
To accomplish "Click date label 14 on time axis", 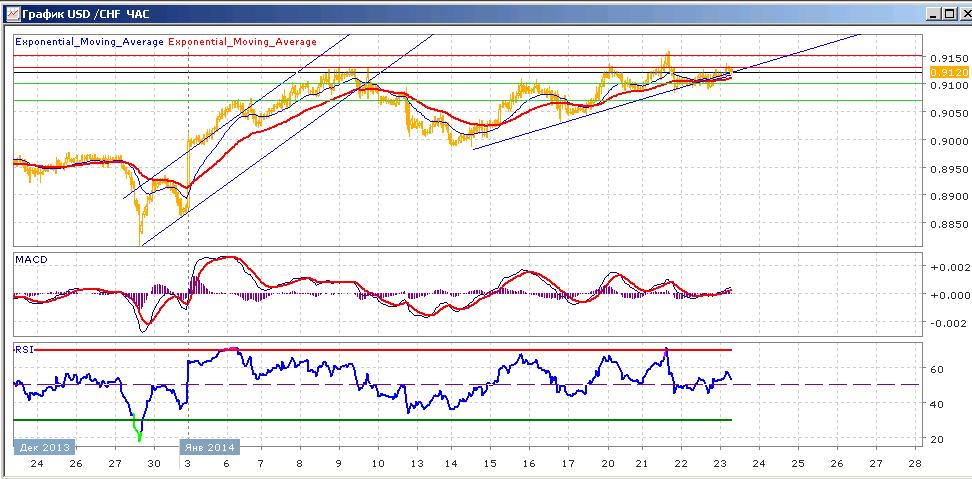I will [452, 464].
